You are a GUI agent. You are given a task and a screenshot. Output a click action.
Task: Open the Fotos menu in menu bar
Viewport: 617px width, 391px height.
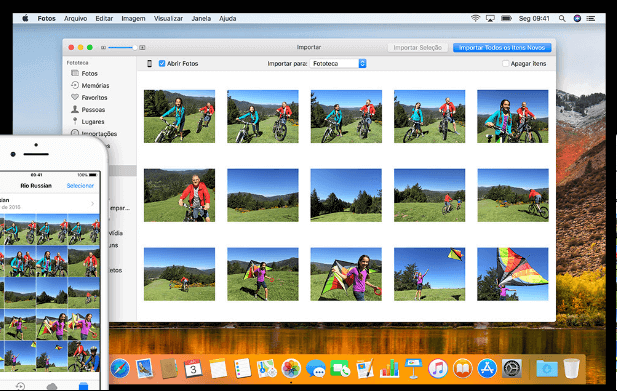point(46,18)
